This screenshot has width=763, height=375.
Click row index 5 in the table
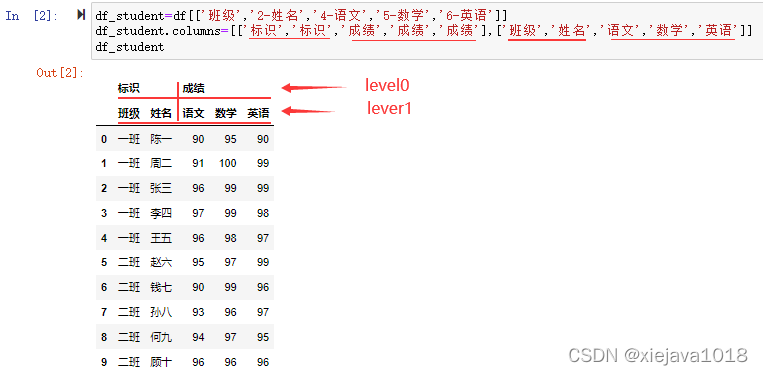coord(104,263)
